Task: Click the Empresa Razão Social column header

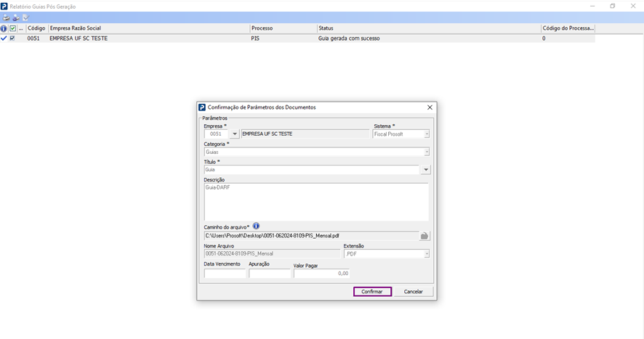Action: coord(149,28)
